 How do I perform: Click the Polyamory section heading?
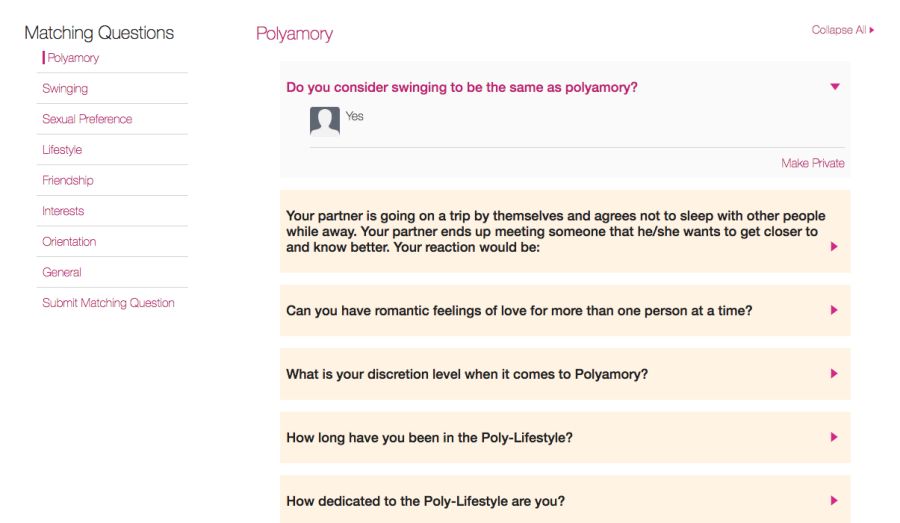pyautogui.click(x=294, y=34)
